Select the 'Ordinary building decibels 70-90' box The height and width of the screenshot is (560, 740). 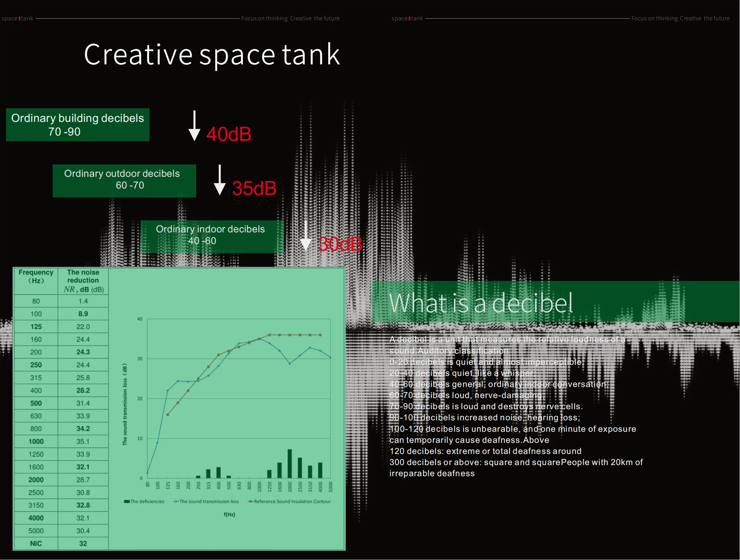[77, 125]
